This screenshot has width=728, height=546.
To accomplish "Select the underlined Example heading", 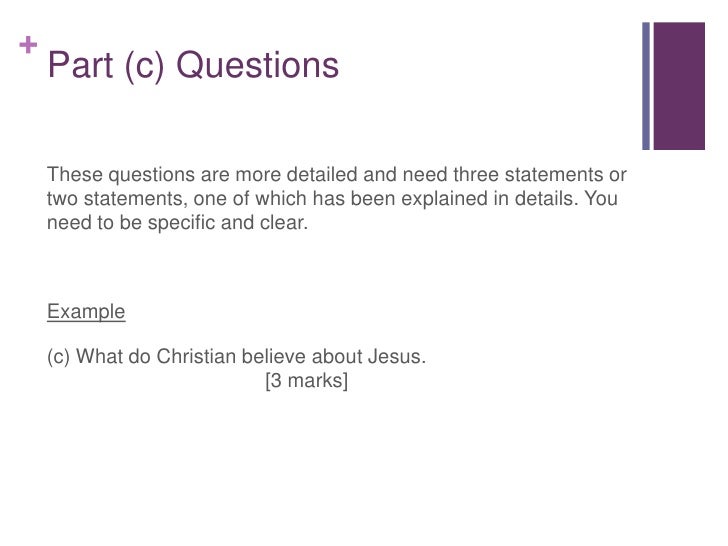I will tap(86, 311).
